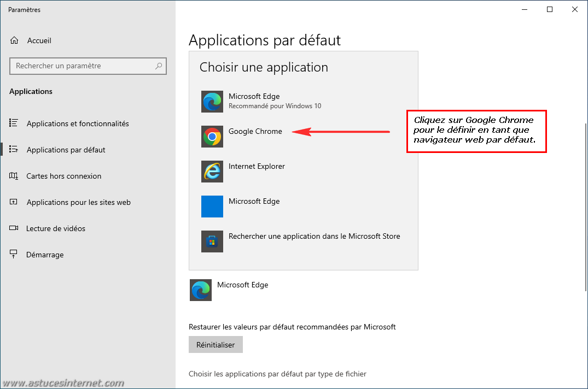Click the Internet Explorer label
This screenshot has height=389, width=588.
pyautogui.click(x=257, y=166)
